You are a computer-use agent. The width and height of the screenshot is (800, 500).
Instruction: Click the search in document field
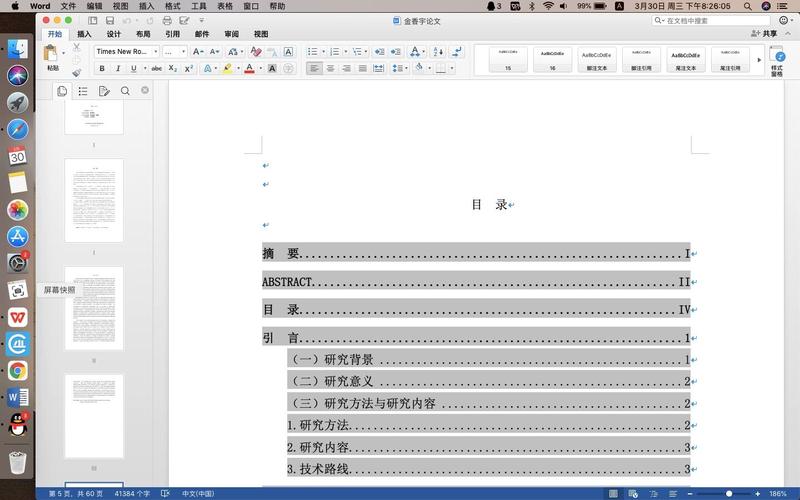[x=711, y=20]
